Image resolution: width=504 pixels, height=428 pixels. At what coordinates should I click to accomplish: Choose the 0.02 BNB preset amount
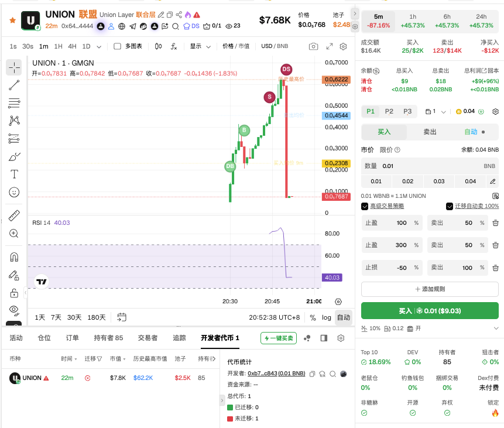[407, 182]
